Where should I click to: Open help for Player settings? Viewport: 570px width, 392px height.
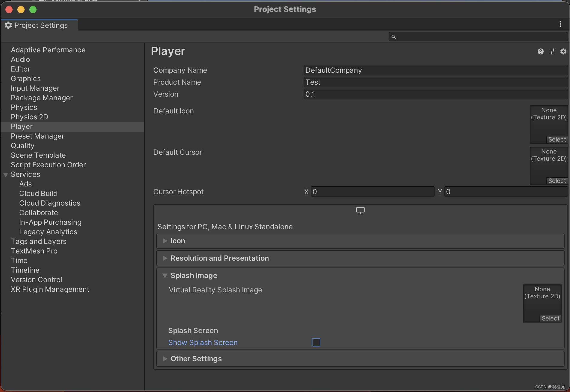[x=540, y=51]
